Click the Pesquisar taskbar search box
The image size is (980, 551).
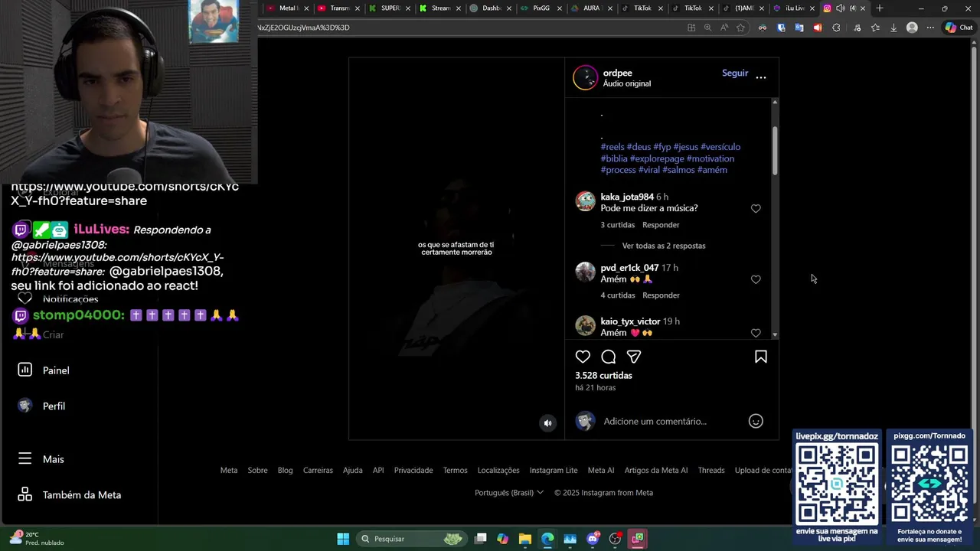pos(412,539)
